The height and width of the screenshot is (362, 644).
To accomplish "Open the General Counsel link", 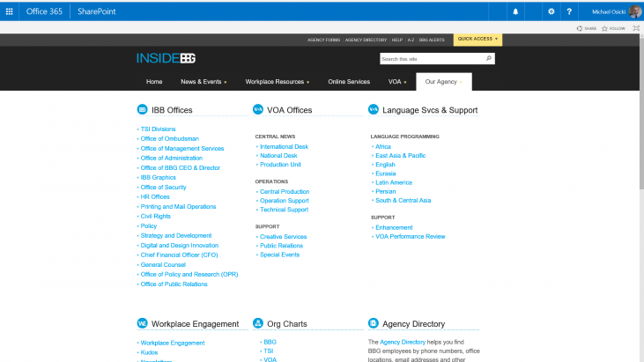I will coord(163,265).
